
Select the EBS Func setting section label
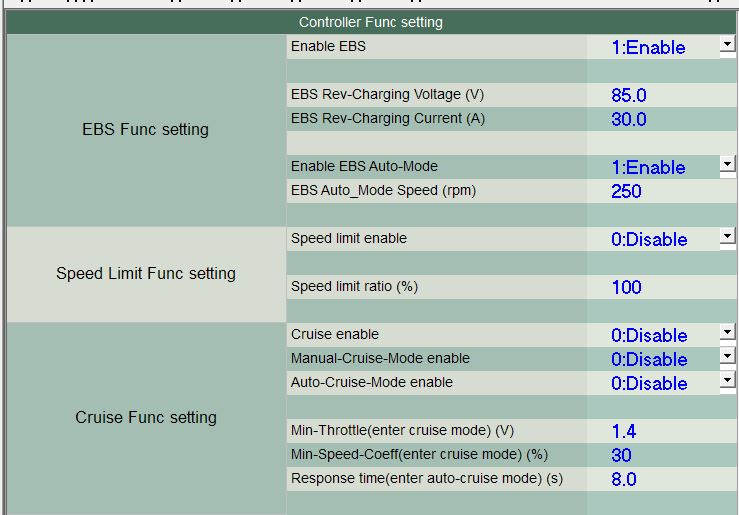point(145,130)
